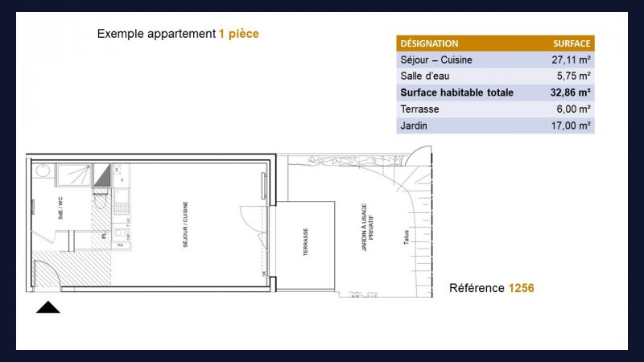Click the Jardin 17,00 m² table row
This screenshot has width=644, height=362.
point(495,125)
